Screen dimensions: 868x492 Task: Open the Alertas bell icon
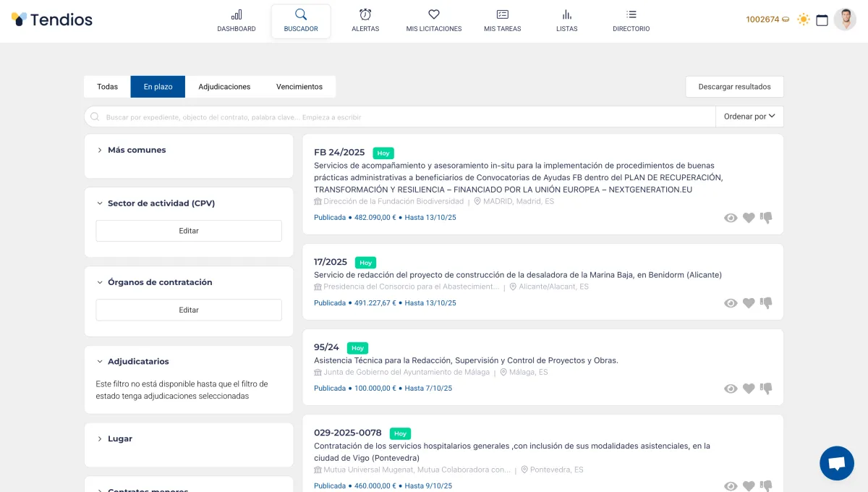(365, 20)
